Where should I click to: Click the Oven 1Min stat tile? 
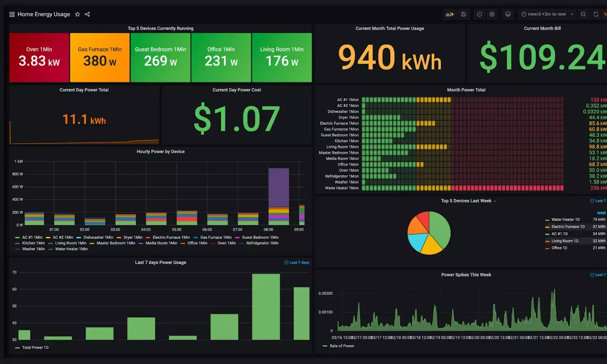pos(39,57)
